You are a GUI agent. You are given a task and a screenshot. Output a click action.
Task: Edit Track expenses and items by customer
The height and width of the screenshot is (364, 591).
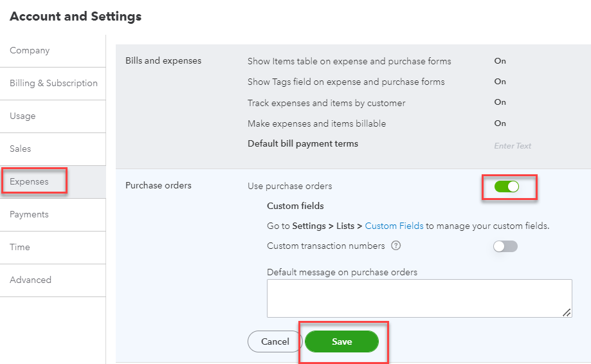point(327,102)
